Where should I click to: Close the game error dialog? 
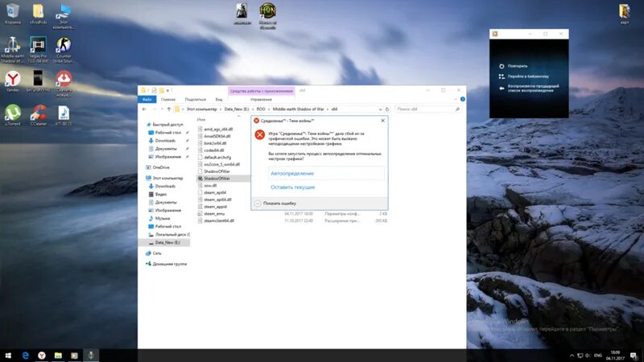pos(383,121)
